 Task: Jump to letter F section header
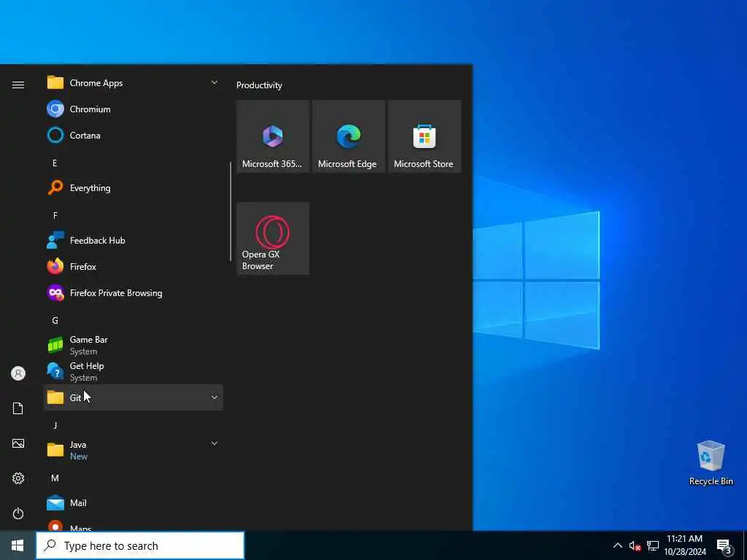55,215
